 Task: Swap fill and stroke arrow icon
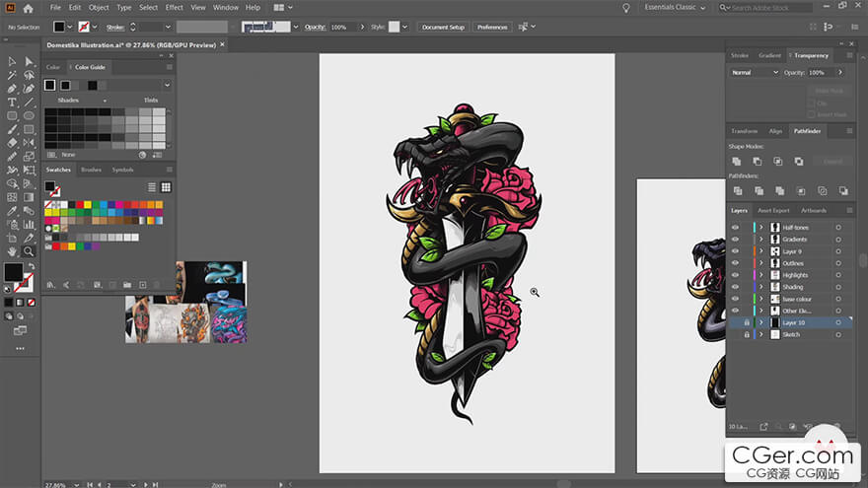32,266
